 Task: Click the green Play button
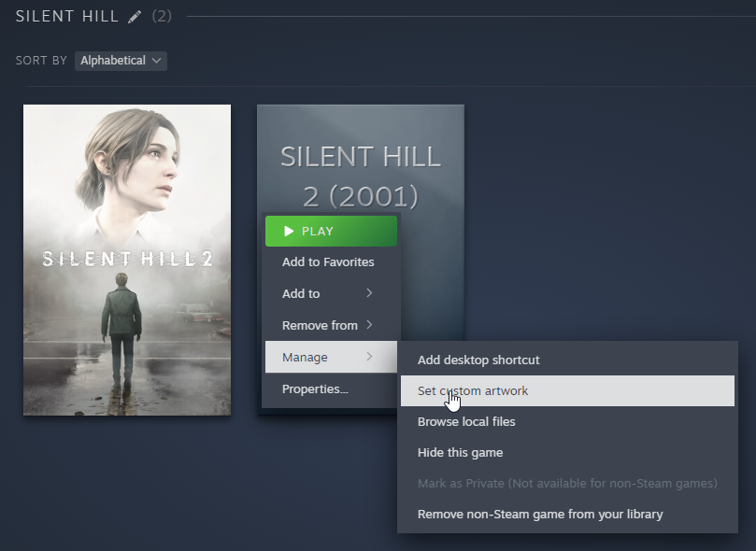click(331, 232)
